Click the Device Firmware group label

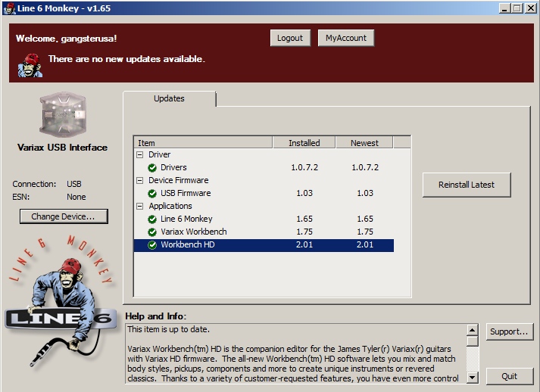coord(179,180)
